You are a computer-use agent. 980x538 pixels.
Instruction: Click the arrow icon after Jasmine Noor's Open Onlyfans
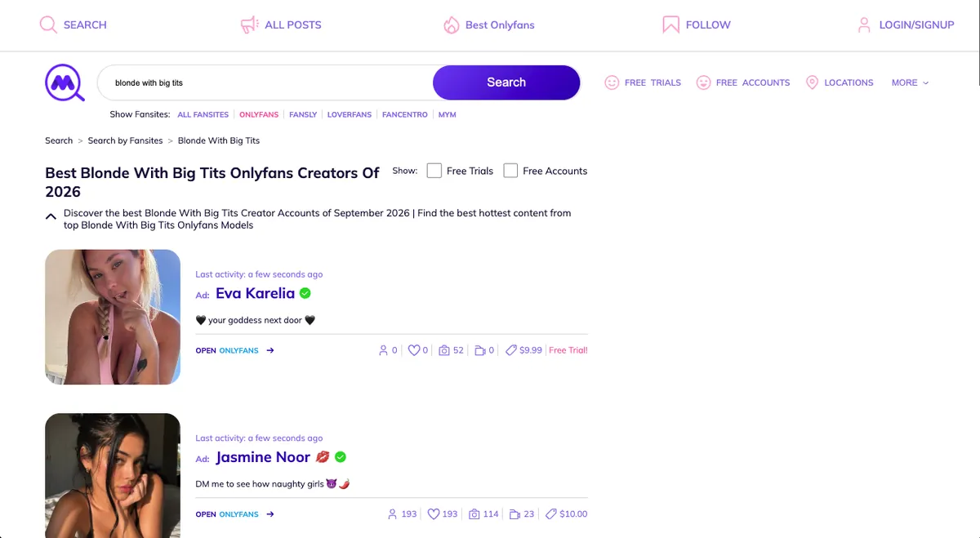pos(270,514)
